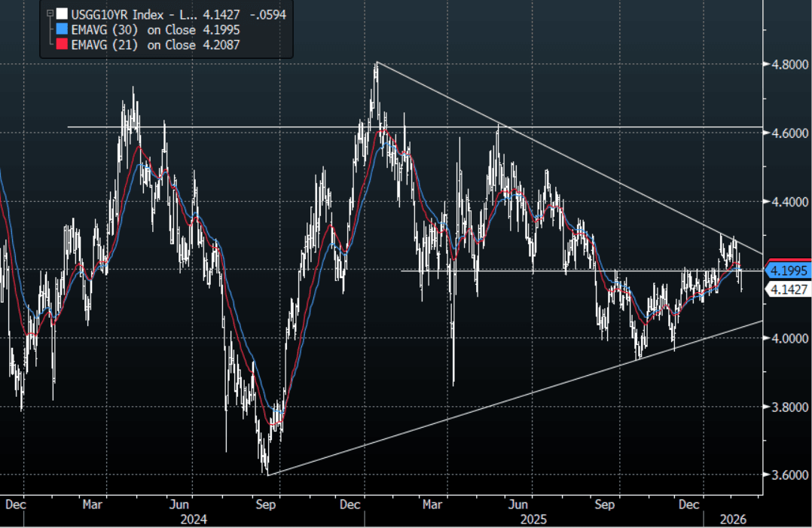Click the 4.6000 y-axis label

coord(789,133)
